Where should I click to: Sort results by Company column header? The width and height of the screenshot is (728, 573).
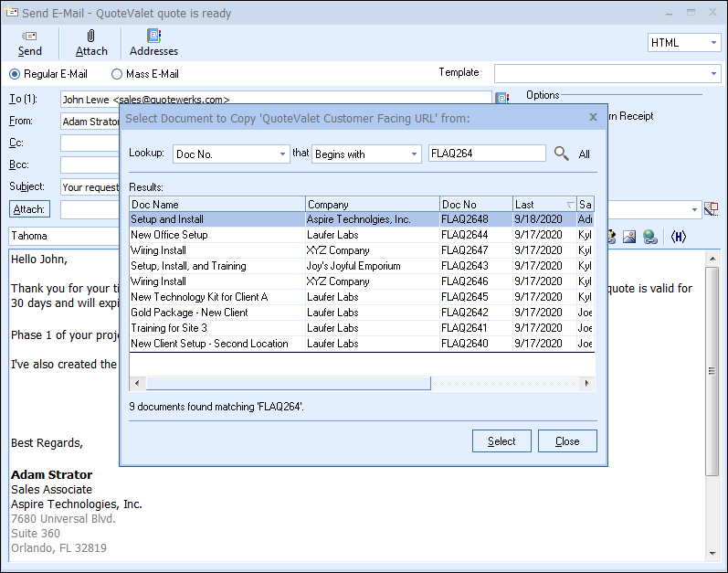click(x=371, y=204)
